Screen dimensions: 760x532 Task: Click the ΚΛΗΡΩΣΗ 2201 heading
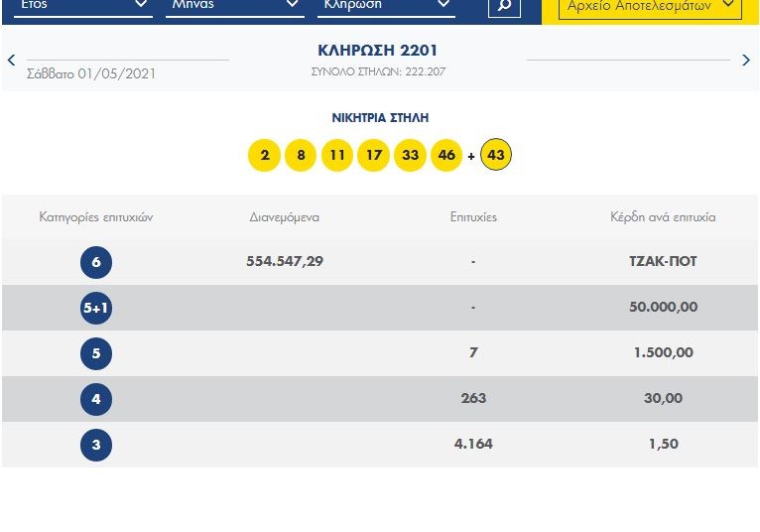[x=377, y=50]
